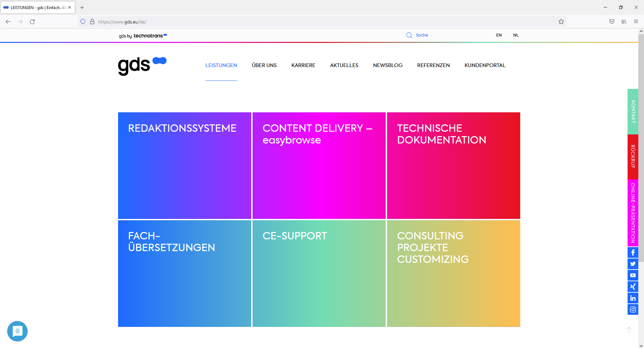This screenshot has width=644, height=348.
Task: Click the scroll-to-top arrow
Action: click(x=629, y=330)
